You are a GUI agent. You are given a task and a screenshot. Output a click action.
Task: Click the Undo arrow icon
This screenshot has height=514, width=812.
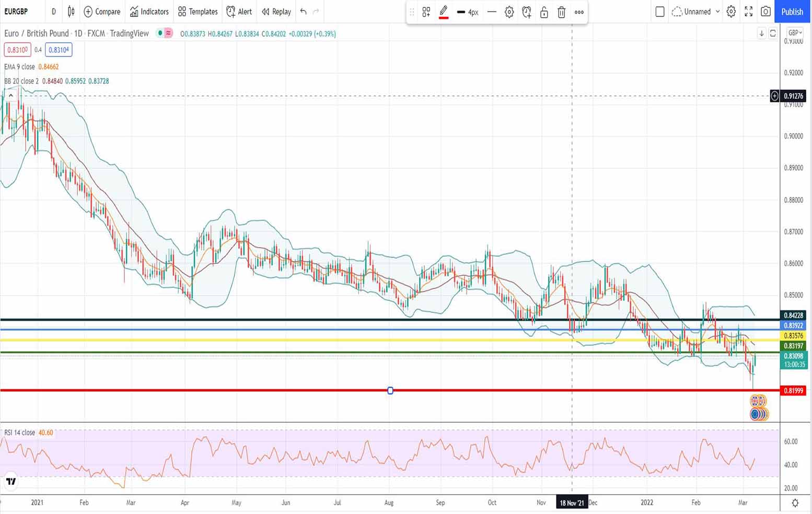point(303,11)
